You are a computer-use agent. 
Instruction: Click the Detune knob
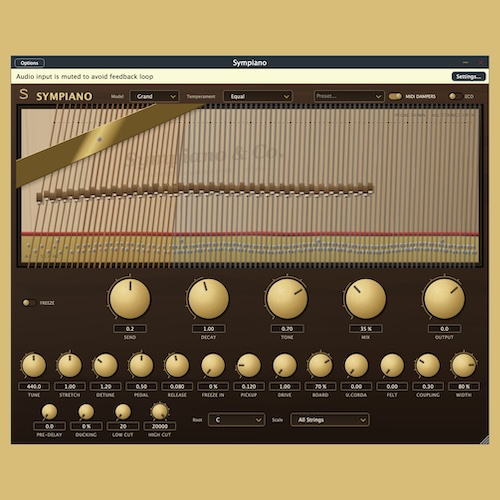[106, 366]
